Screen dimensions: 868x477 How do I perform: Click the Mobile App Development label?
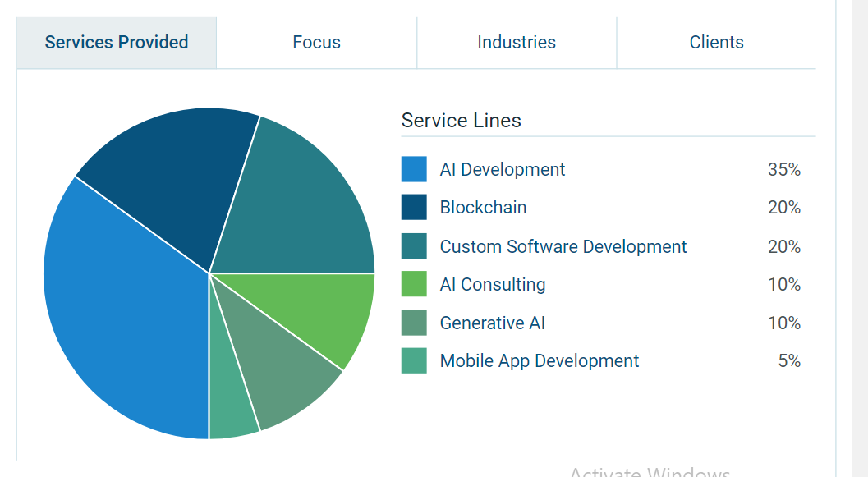[539, 360]
